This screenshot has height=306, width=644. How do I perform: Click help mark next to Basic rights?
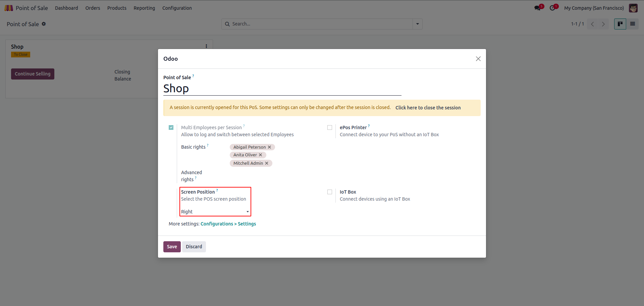pos(208,145)
